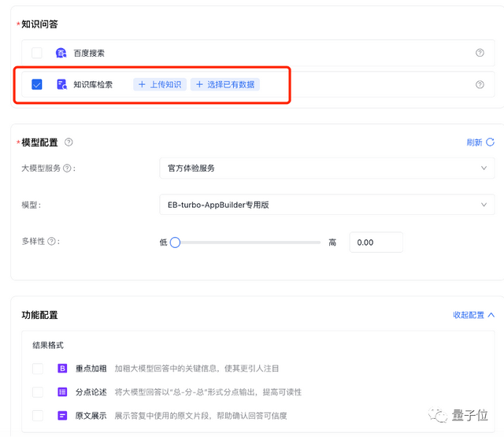This screenshot has width=504, height=437.
Task: Uncheck the 知识库检索 checkbox
Action: (37, 84)
